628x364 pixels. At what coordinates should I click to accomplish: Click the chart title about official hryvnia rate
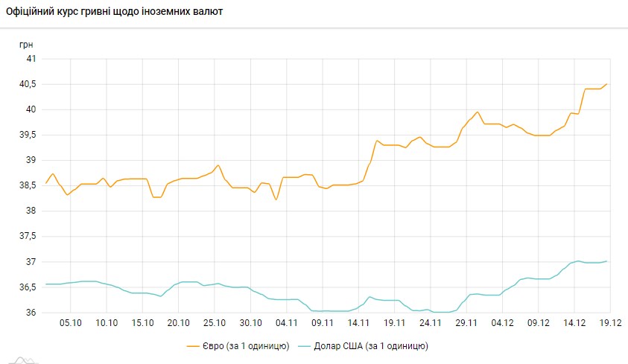(114, 13)
